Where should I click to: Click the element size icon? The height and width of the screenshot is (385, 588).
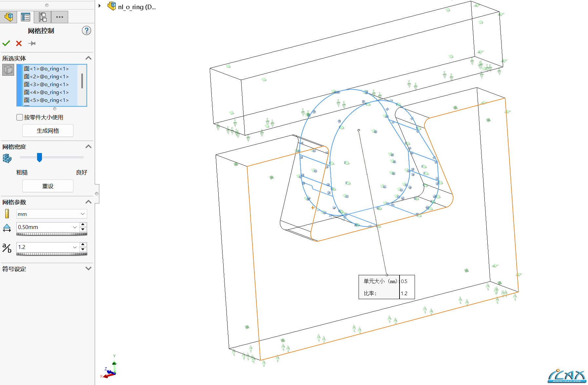coord(7,228)
